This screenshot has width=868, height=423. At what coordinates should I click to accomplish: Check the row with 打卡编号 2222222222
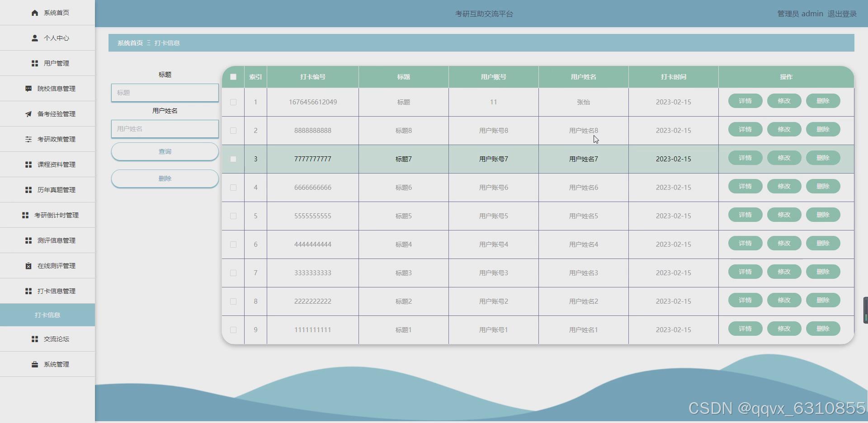click(233, 301)
